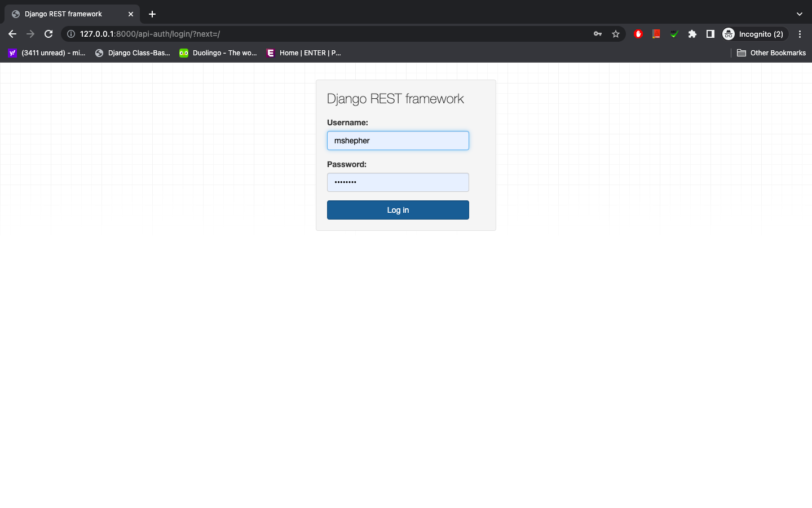Open the green checkmark extension icon

coord(674,34)
